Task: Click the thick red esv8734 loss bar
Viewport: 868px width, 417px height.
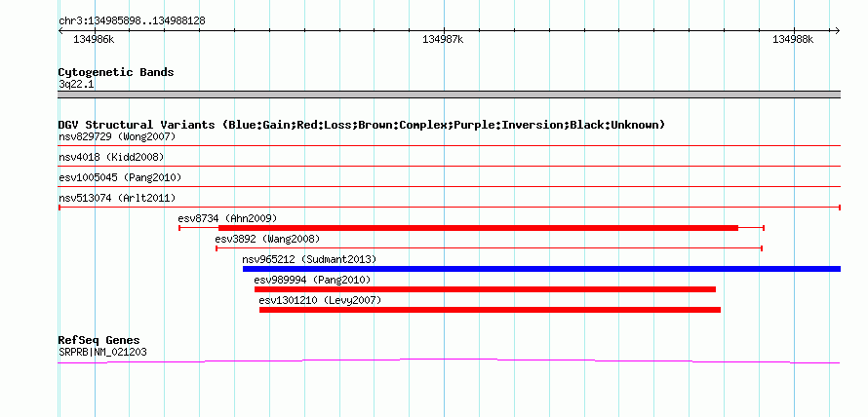Action: [478, 228]
